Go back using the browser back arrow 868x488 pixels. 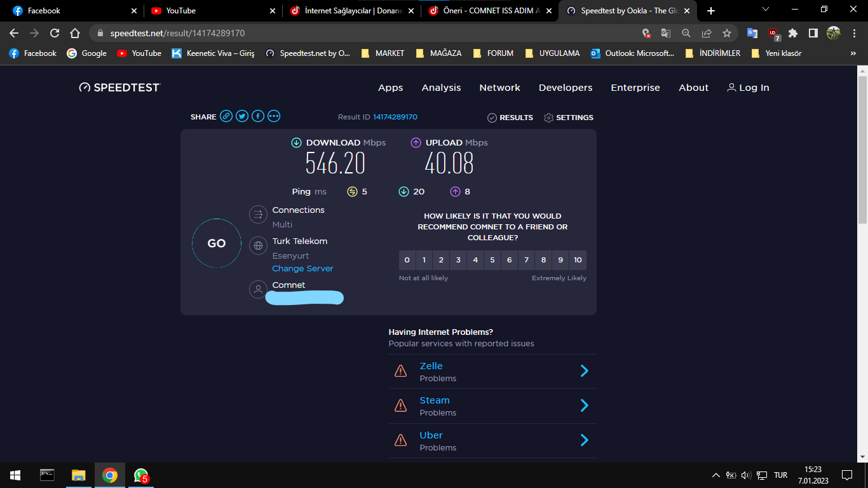pos(14,33)
